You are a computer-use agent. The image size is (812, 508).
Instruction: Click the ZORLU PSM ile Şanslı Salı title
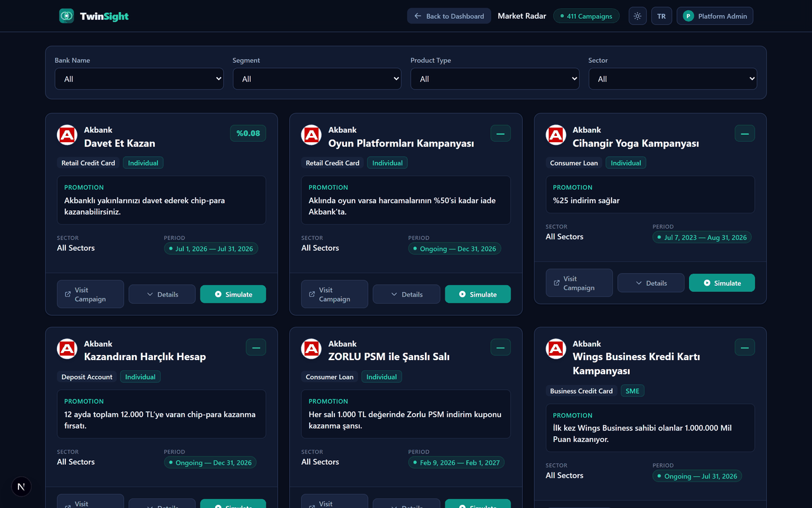click(x=389, y=357)
